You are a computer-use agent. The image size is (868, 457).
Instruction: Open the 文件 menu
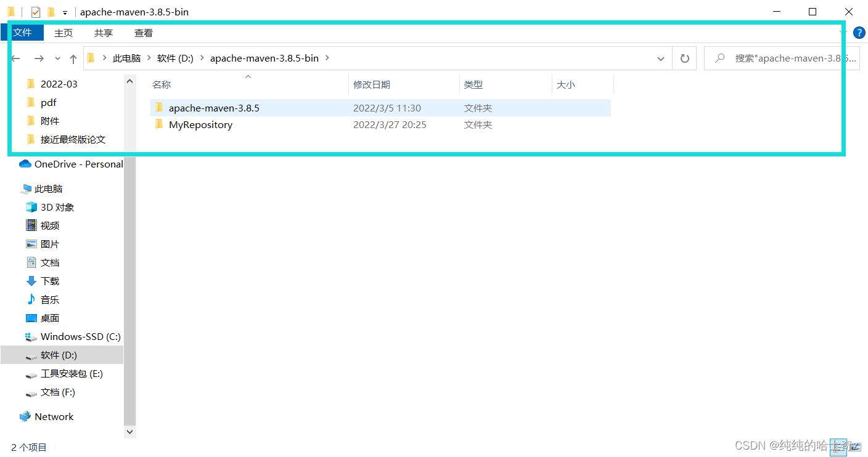pos(23,33)
